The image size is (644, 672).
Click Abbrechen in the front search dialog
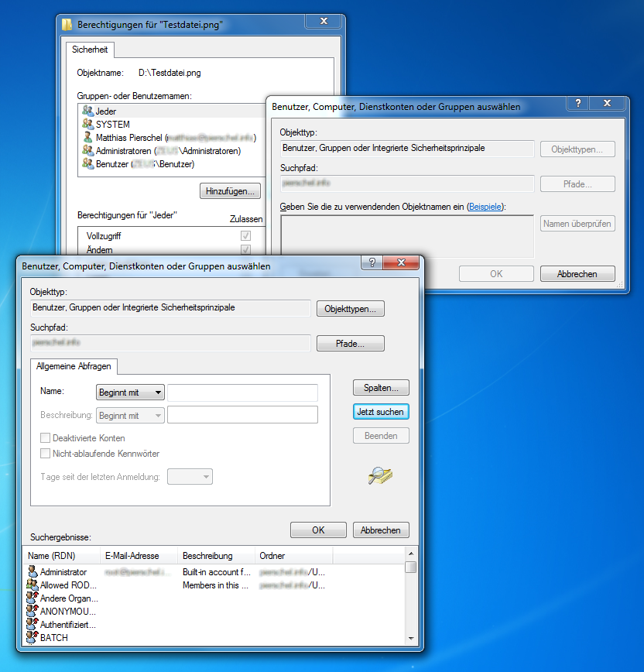pyautogui.click(x=381, y=530)
